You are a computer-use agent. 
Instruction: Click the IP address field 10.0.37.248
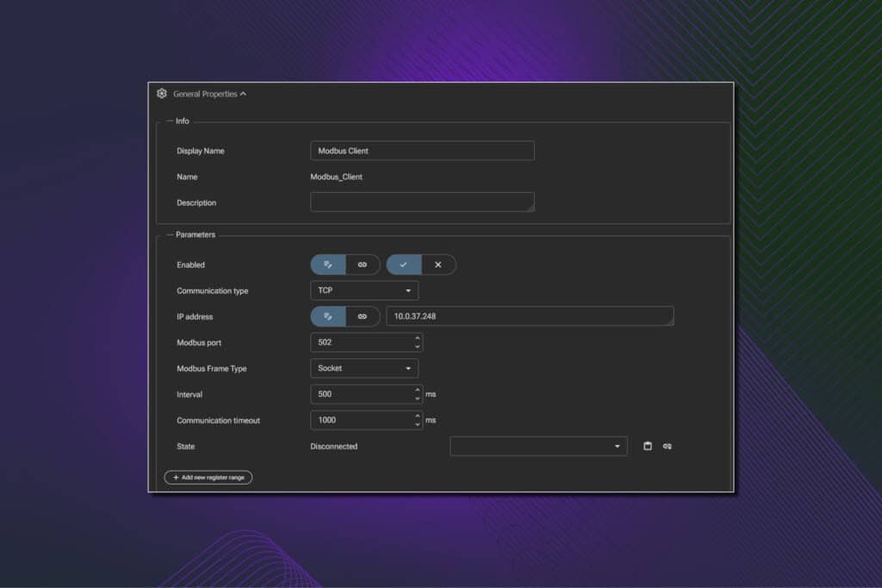(x=530, y=316)
